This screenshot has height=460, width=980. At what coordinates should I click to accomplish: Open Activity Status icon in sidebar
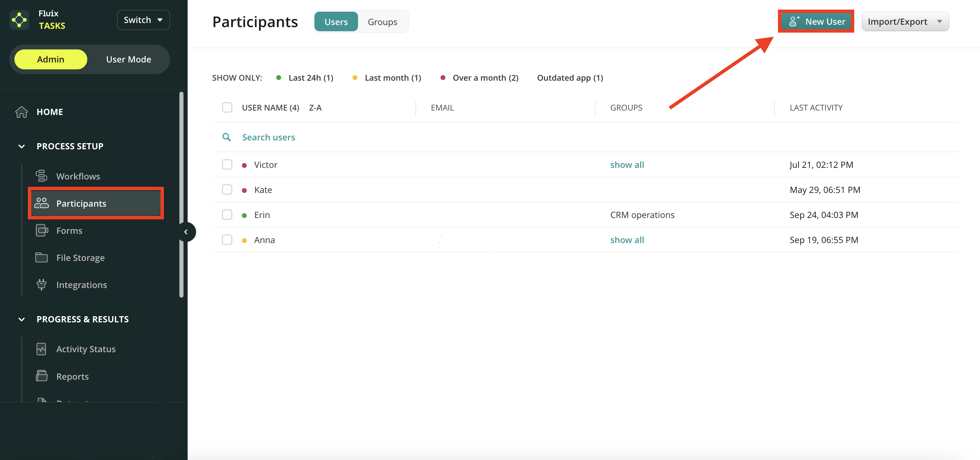click(42, 349)
